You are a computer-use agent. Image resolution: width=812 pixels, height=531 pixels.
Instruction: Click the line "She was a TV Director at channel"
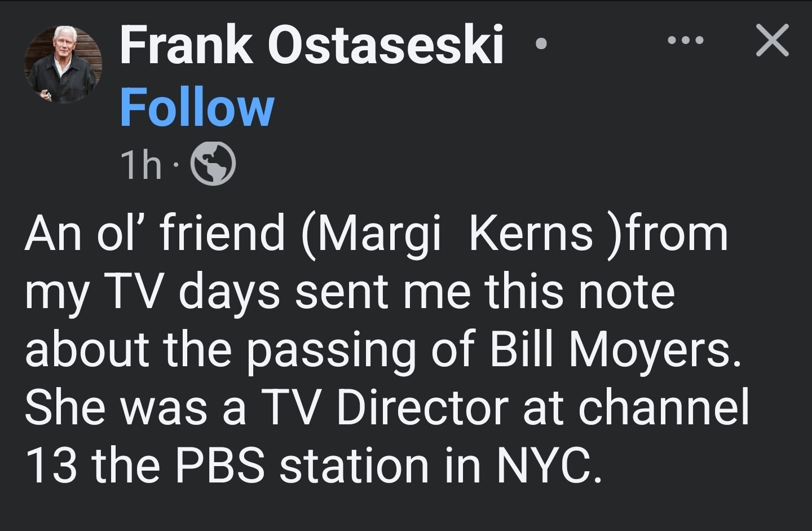(x=387, y=407)
